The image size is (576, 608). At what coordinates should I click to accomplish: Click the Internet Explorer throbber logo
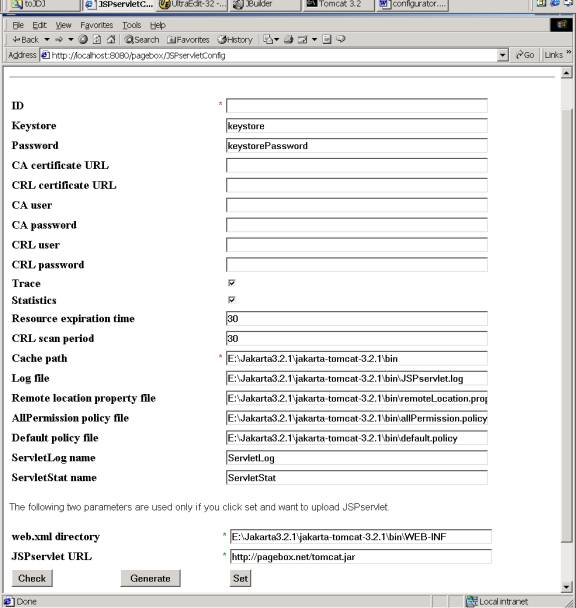[x=561, y=25]
